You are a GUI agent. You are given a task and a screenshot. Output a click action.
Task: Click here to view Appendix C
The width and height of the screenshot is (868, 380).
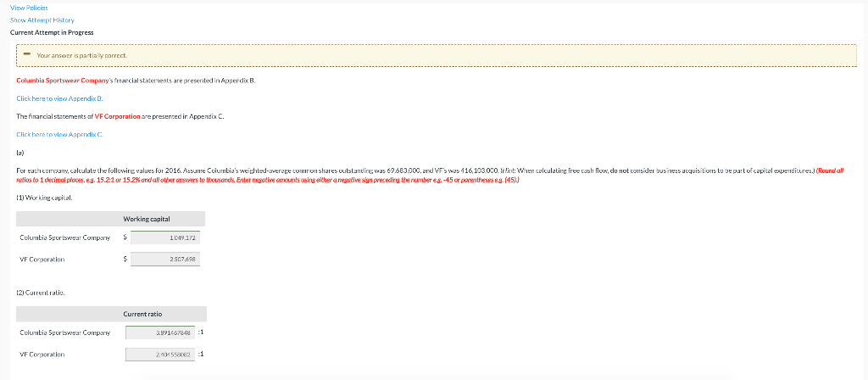(60, 134)
